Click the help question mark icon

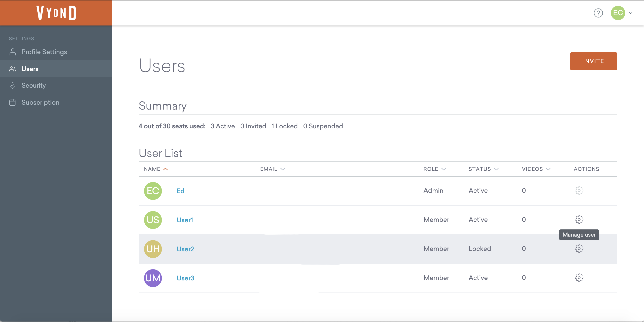click(x=598, y=13)
